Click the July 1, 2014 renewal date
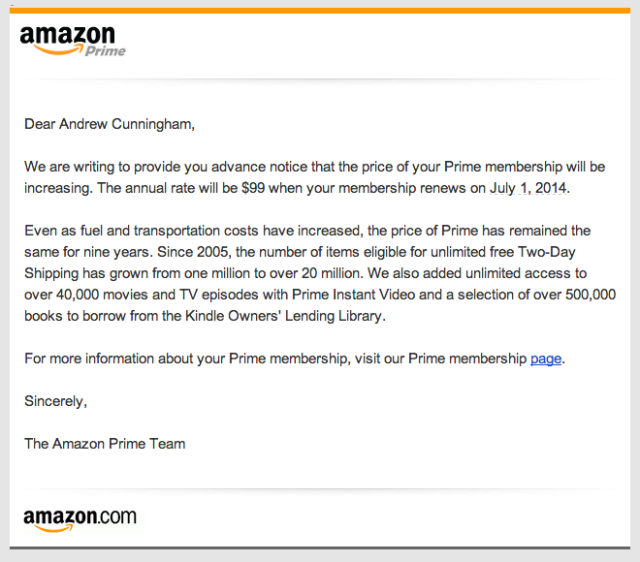 pyautogui.click(x=528, y=188)
